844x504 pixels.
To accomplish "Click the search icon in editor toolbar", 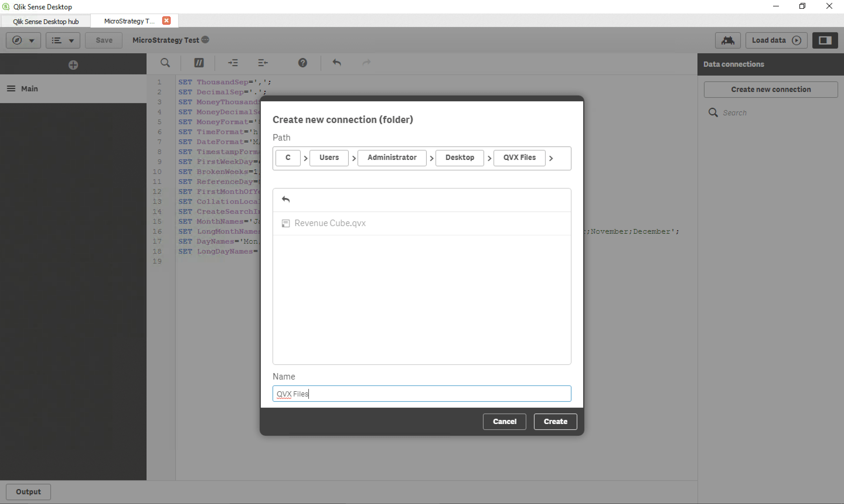I will pos(165,63).
